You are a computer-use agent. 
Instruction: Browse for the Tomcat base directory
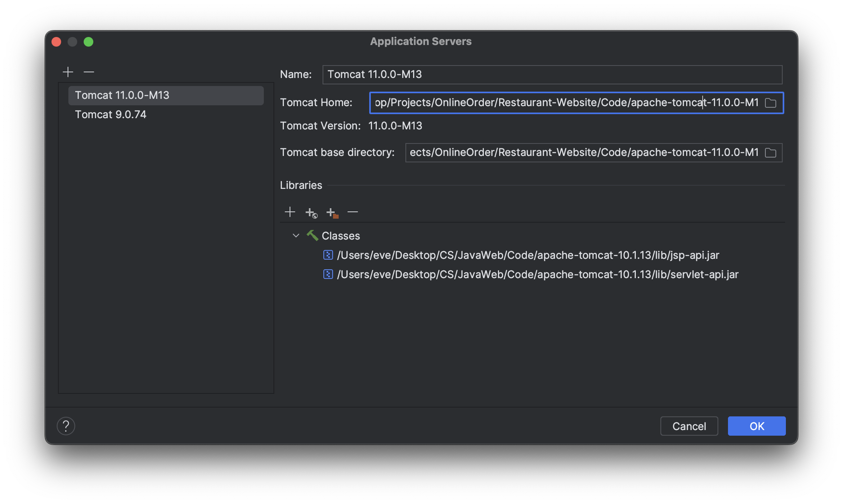[x=770, y=153]
